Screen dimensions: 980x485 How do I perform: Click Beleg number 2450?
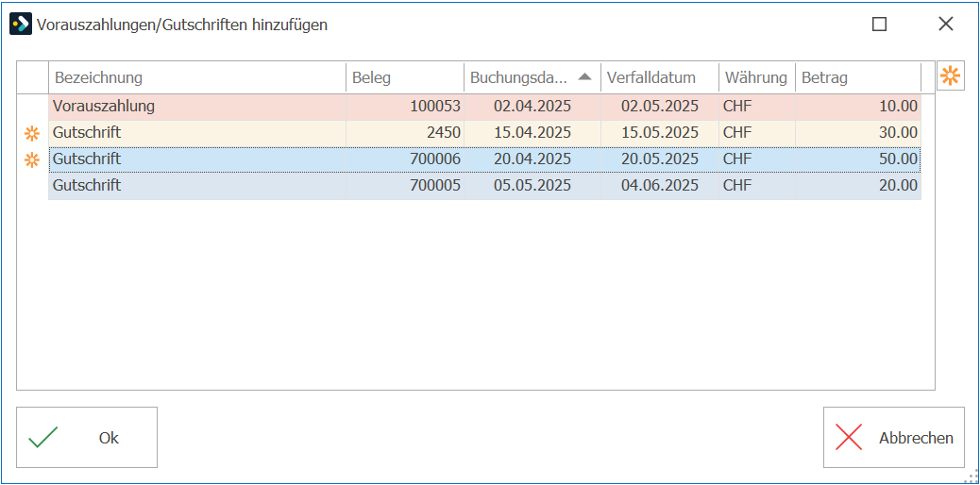tap(444, 133)
